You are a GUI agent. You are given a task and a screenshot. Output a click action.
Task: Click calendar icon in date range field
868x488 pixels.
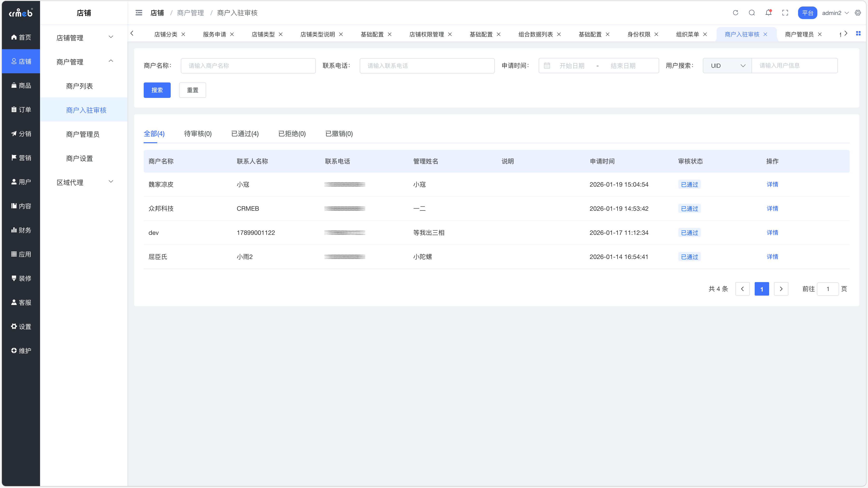[x=547, y=66]
